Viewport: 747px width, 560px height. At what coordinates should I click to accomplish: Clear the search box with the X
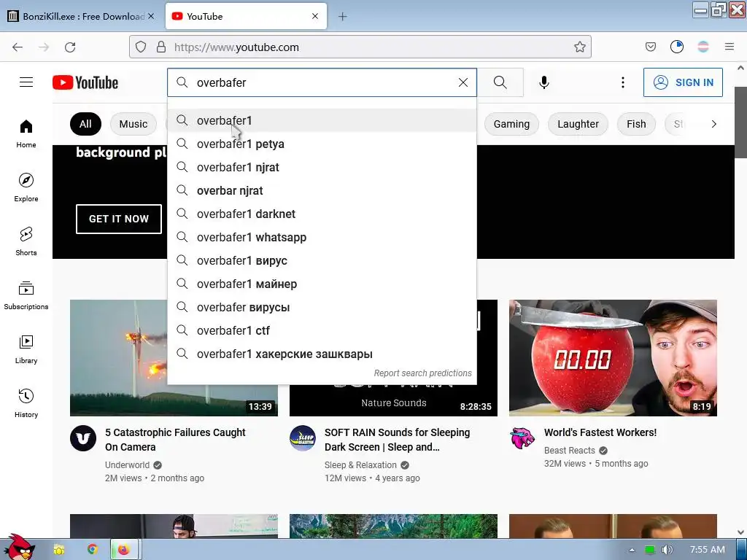[x=463, y=82]
